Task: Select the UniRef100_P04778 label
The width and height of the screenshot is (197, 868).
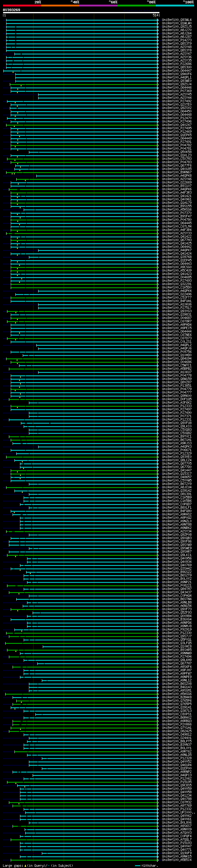Action: pos(177,376)
